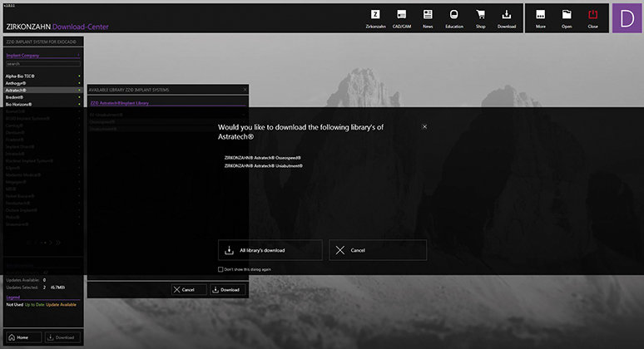The image size is (644, 349).
Task: Click Cancel in the Astratech download dialog
Action: pos(378,249)
